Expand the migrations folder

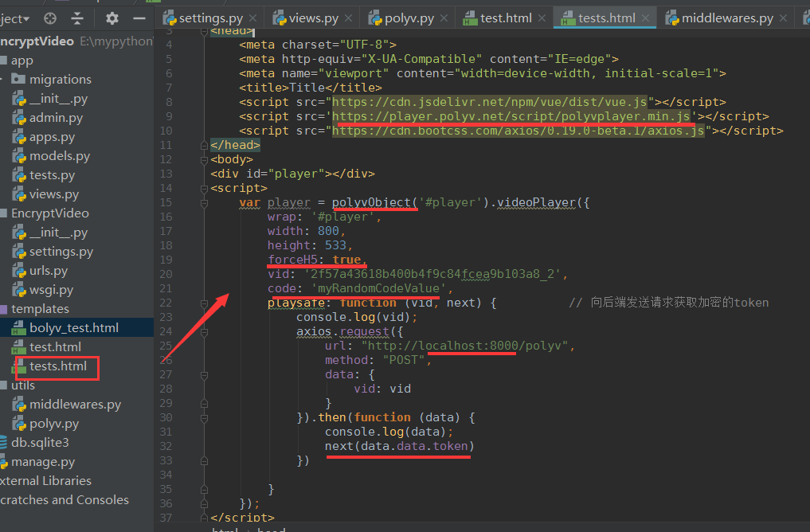coord(2,80)
